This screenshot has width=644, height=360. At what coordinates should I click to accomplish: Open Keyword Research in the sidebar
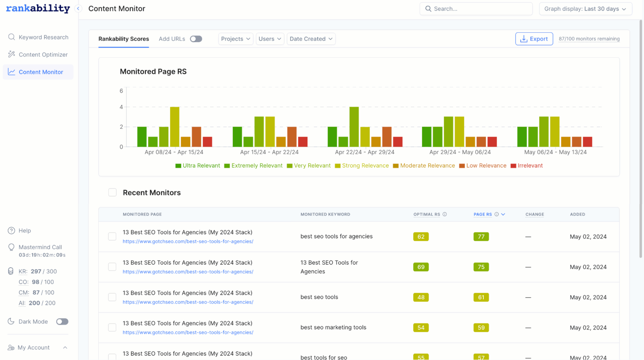pyautogui.click(x=38, y=37)
